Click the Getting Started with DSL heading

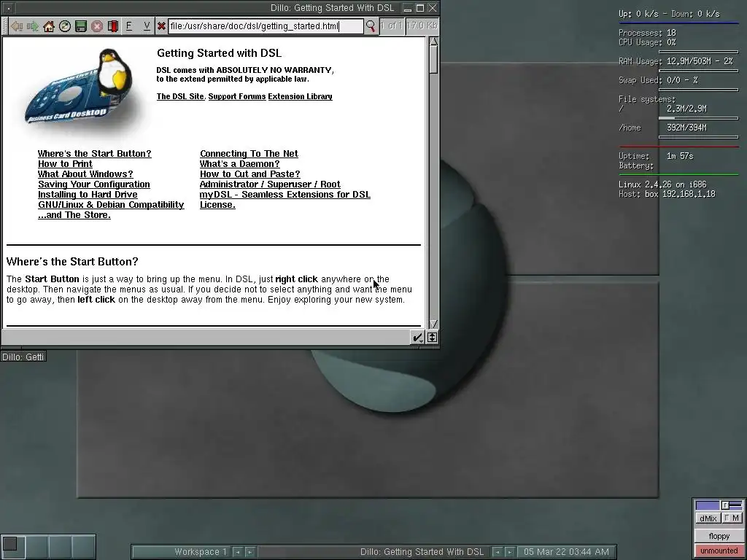(219, 52)
